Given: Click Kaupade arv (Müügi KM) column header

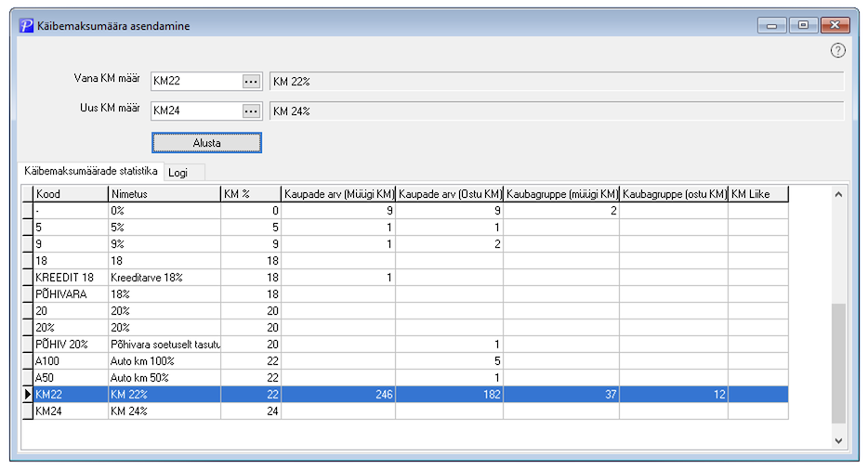Looking at the screenshot, I should coord(338,194).
